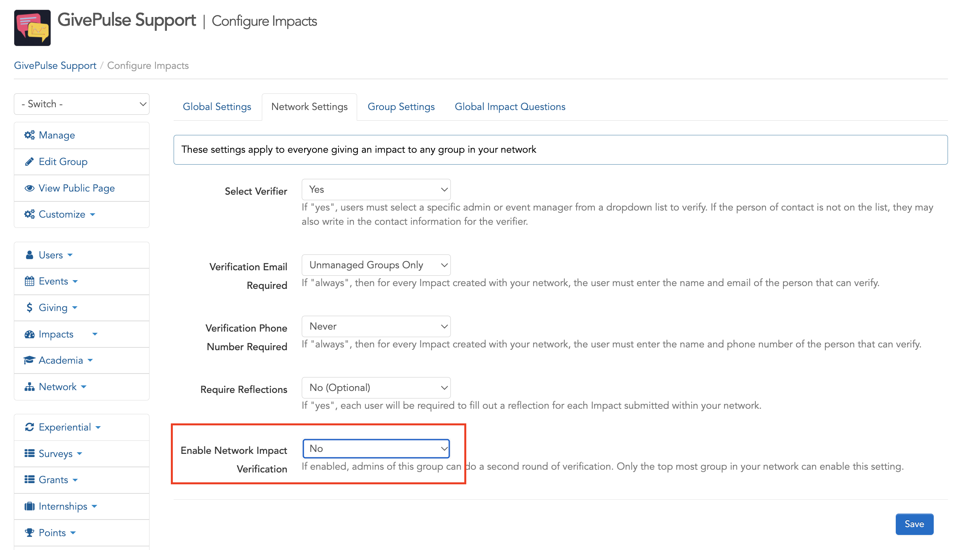Click the Require Reflections field label
This screenshot has width=980, height=550.
point(244,390)
